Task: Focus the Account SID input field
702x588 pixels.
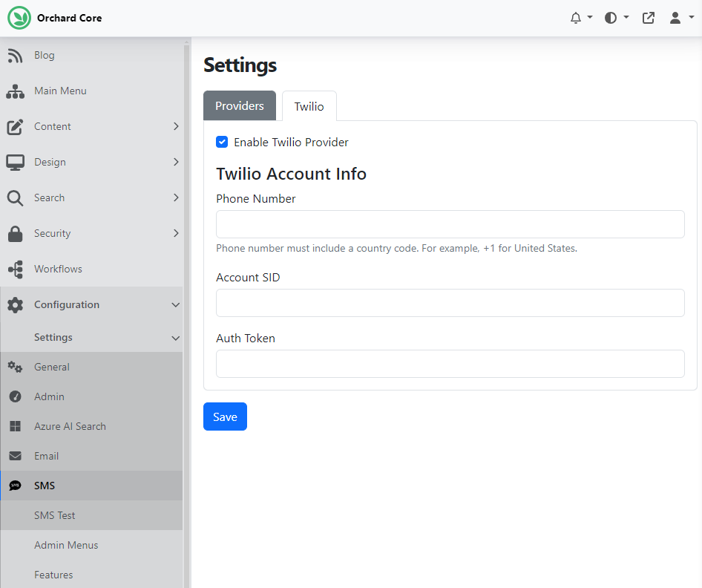Action: [450, 303]
